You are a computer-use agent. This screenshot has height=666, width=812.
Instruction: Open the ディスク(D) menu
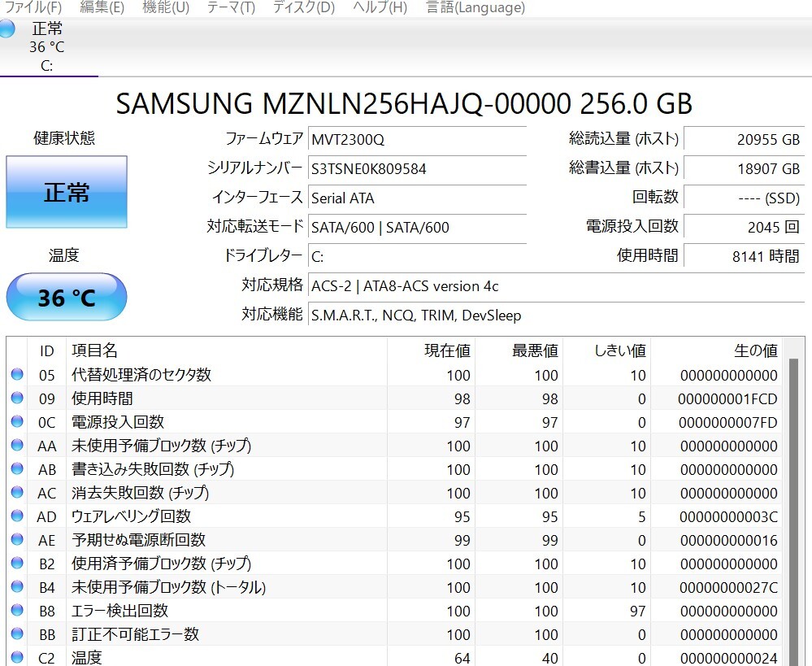(304, 7)
